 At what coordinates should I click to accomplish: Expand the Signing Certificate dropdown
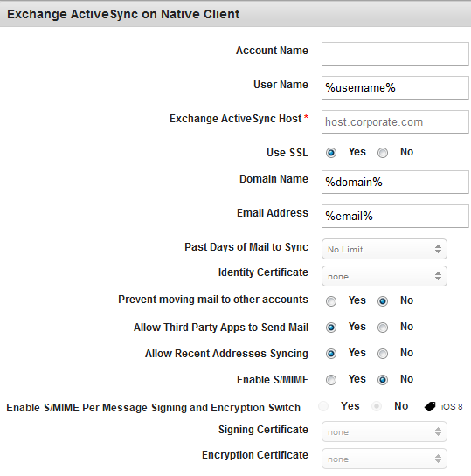384,431
